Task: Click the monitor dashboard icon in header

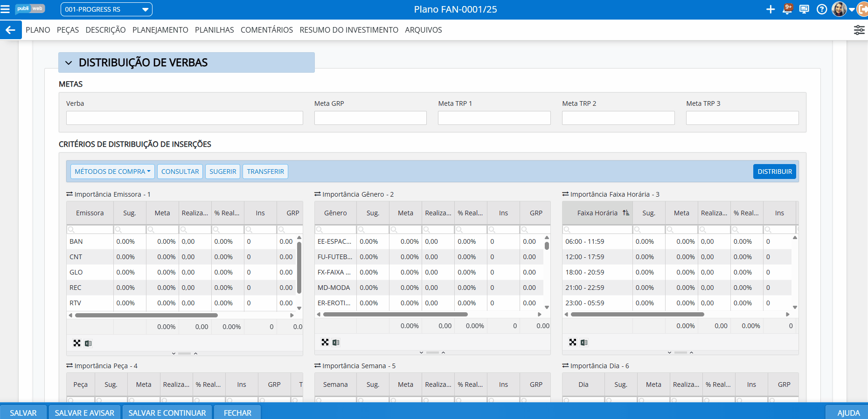Action: tap(804, 9)
